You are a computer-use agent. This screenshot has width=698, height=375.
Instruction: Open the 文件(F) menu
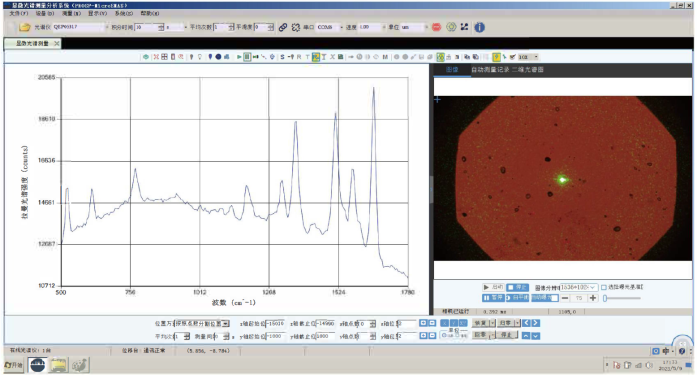(18, 13)
